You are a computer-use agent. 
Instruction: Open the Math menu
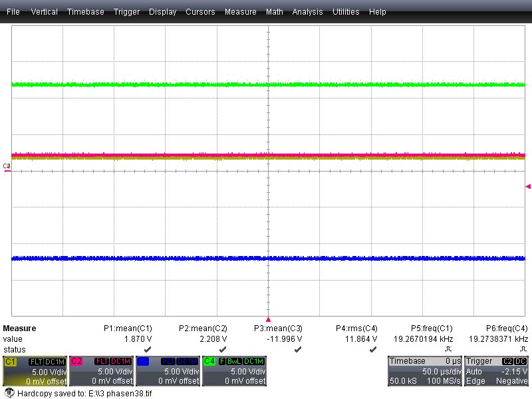[275, 11]
